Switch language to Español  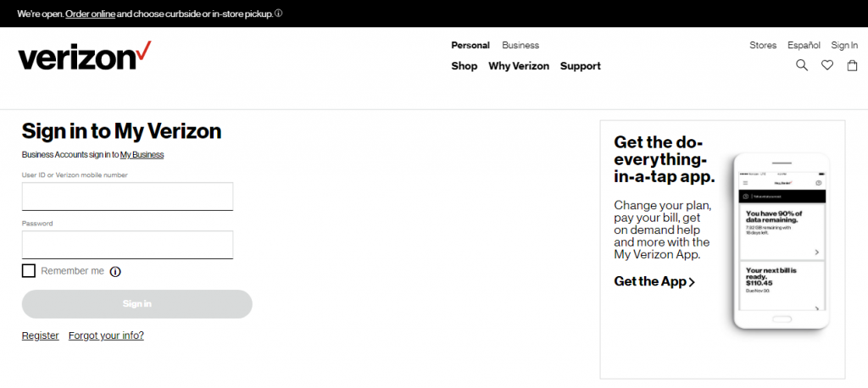click(x=804, y=45)
